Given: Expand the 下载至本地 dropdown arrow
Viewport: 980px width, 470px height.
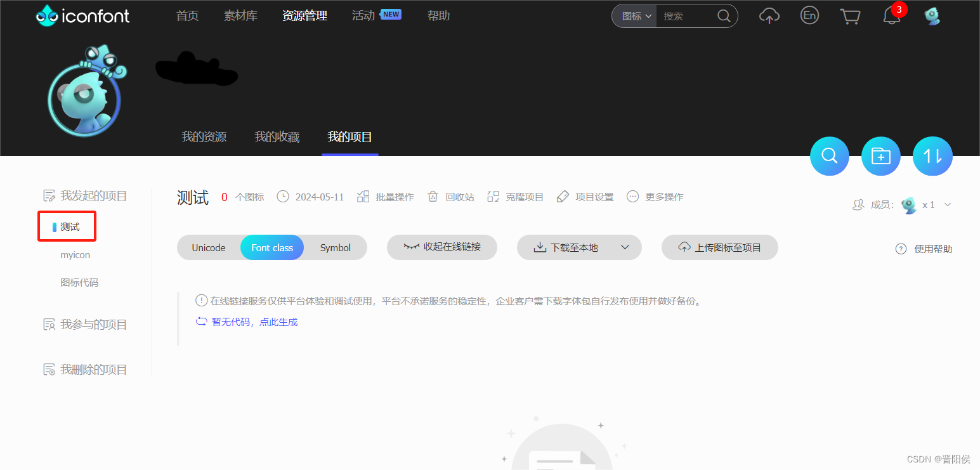Looking at the screenshot, I should pos(625,247).
